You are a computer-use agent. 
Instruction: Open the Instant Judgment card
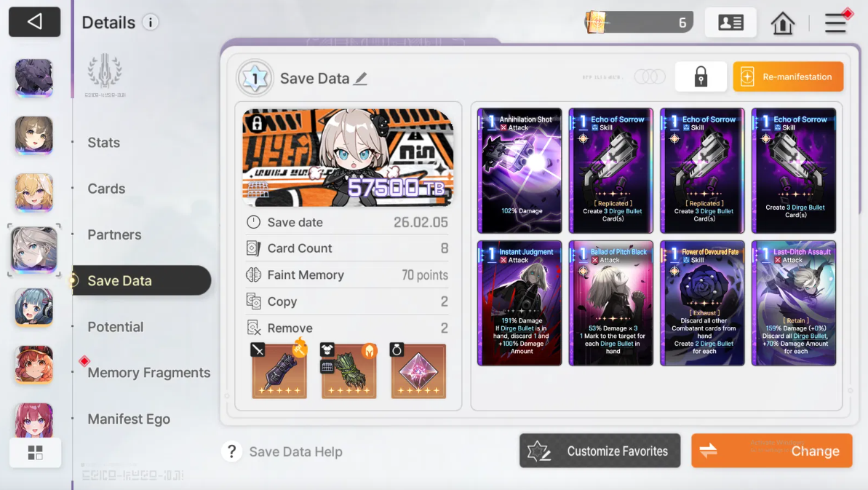coord(519,303)
